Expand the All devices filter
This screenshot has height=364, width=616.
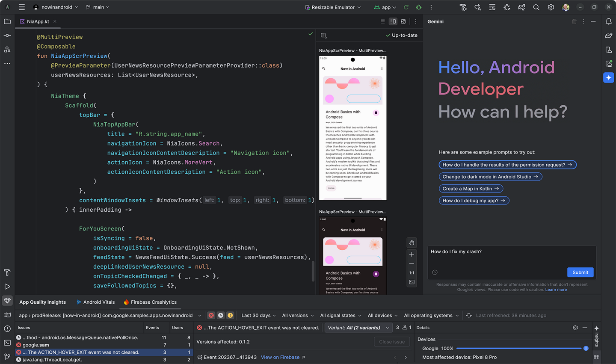(382, 315)
